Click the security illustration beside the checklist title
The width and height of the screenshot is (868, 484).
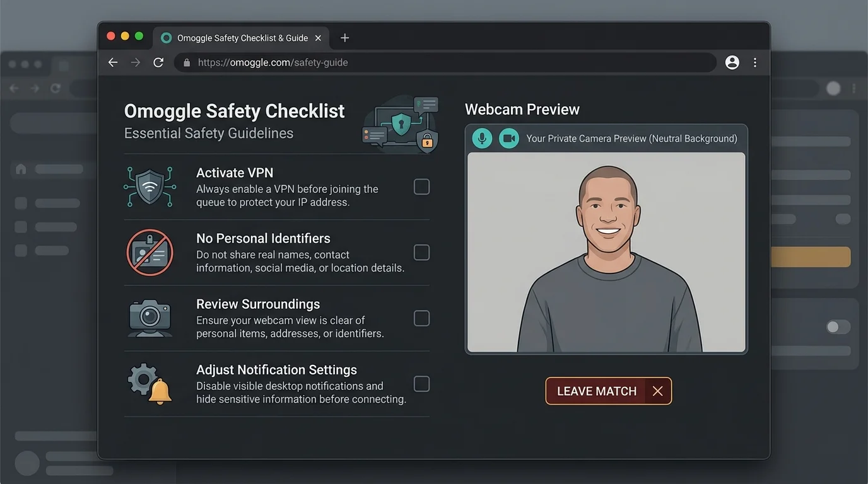401,124
